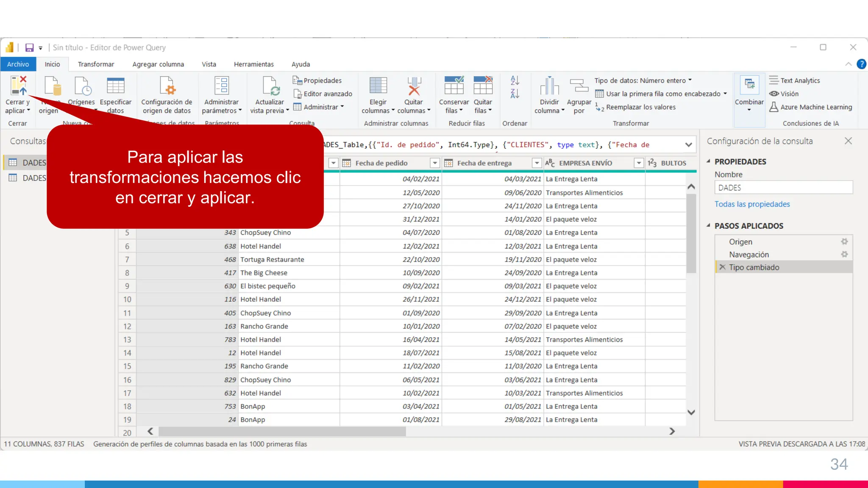Open Fecha de pedido filter dropdown
This screenshot has width=868, height=488.
click(x=435, y=163)
